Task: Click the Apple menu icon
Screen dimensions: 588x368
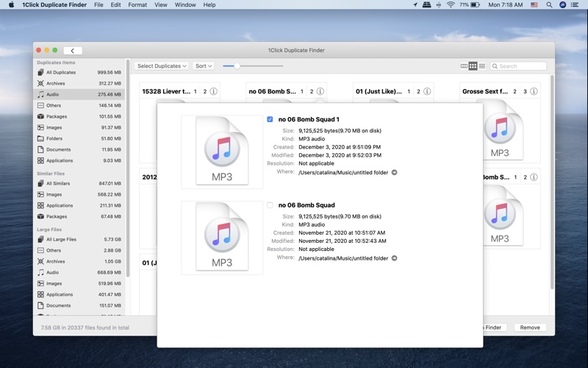Action: tap(11, 5)
